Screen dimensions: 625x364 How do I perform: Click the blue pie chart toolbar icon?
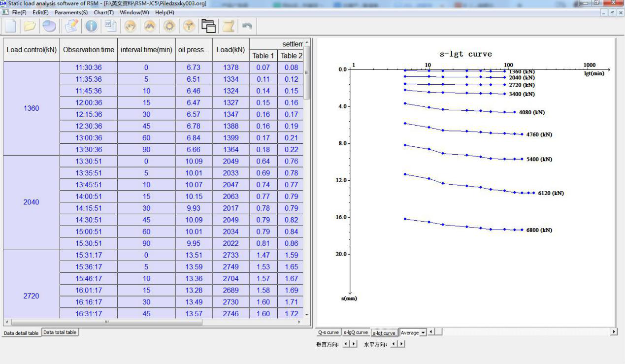49,26
